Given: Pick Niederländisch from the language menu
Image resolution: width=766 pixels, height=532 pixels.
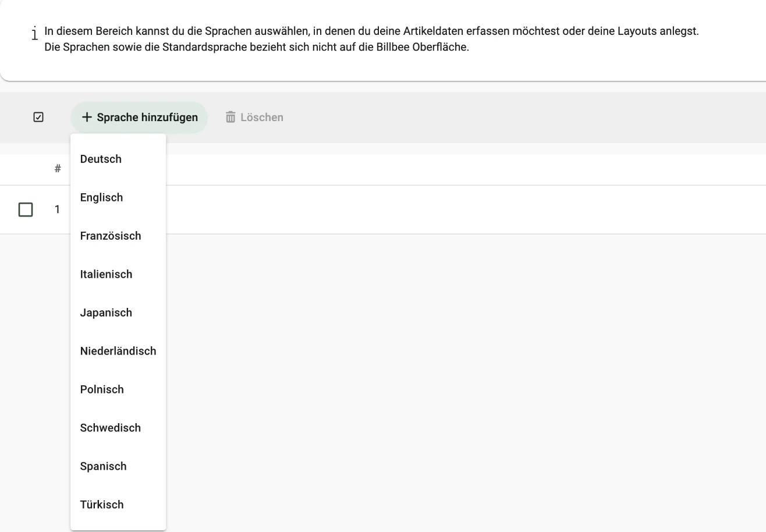Looking at the screenshot, I should tap(118, 351).
